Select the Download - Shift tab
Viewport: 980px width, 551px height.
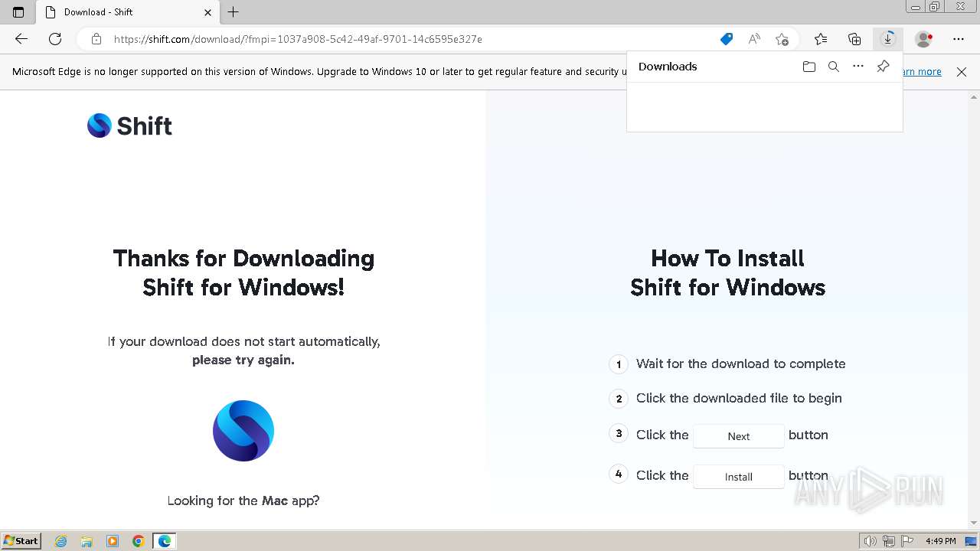(x=127, y=12)
